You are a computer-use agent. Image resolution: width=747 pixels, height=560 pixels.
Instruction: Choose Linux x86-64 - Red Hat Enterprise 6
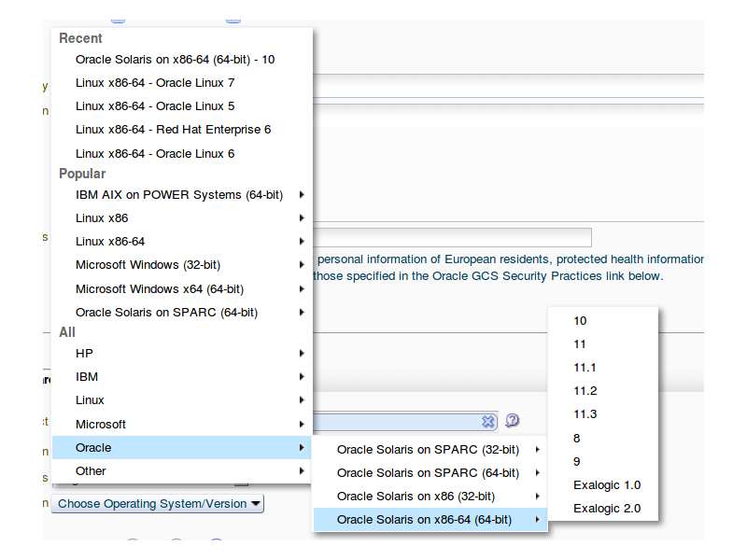point(182,130)
